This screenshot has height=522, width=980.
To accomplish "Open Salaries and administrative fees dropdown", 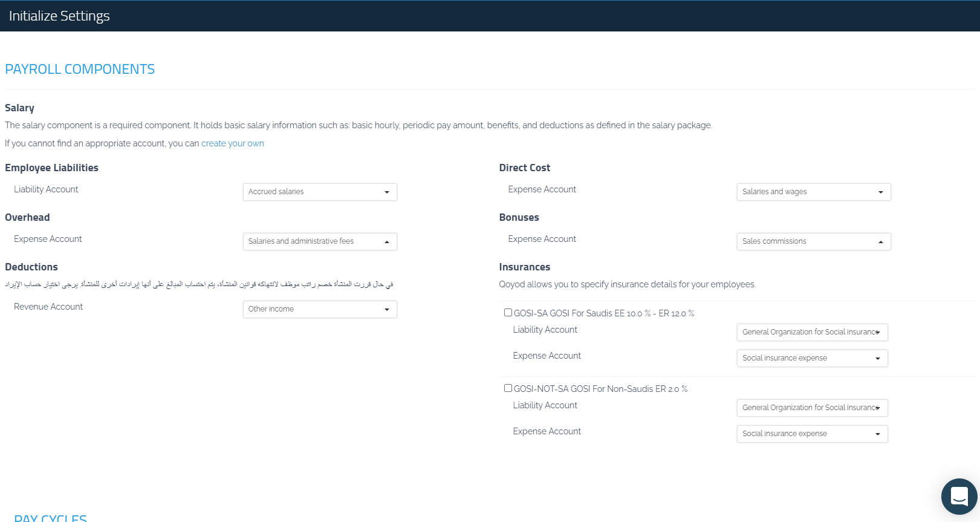I will tap(319, 241).
